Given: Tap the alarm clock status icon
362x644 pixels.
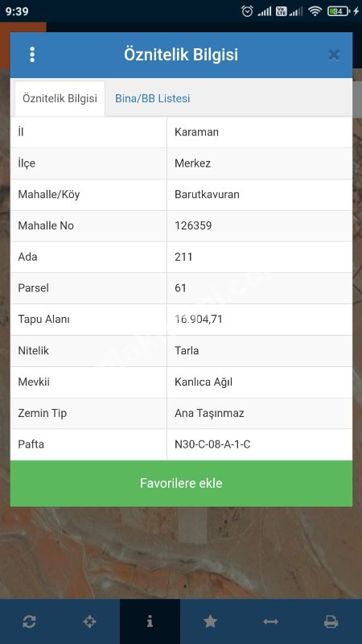Looking at the screenshot, I should click(x=247, y=11).
